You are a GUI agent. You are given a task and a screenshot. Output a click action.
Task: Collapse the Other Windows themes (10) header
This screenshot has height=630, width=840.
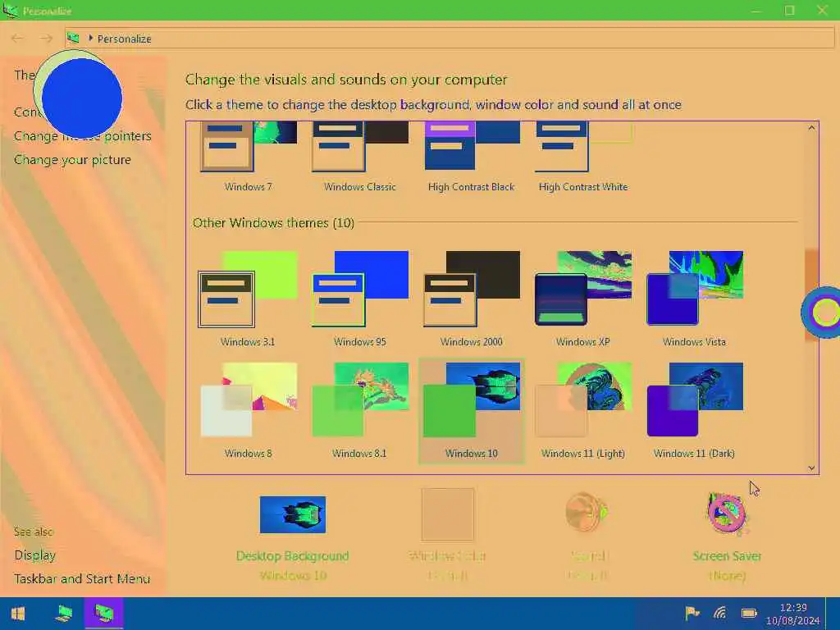coord(273,223)
